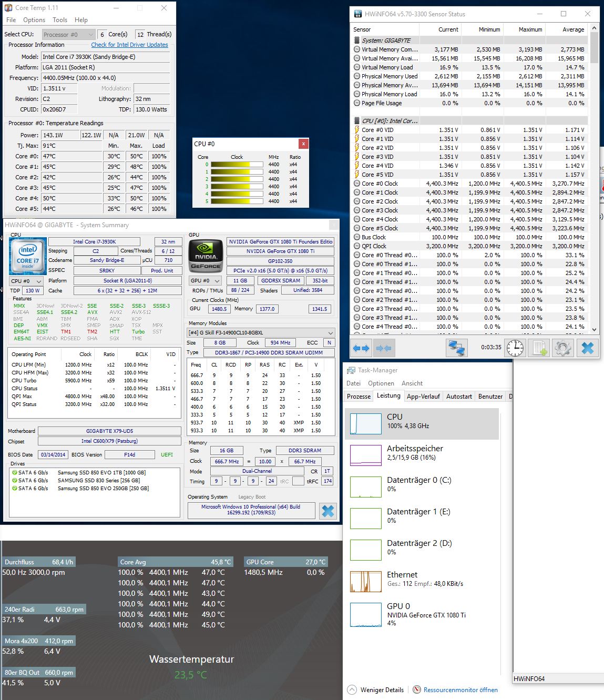
Task: Click the shrink-columns arrows icon in HWiNFO sensors
Action: pos(384,348)
